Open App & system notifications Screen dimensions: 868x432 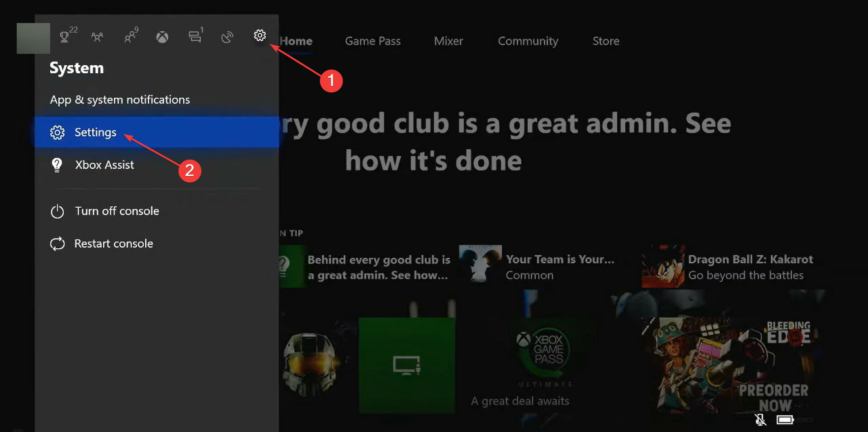pos(120,100)
